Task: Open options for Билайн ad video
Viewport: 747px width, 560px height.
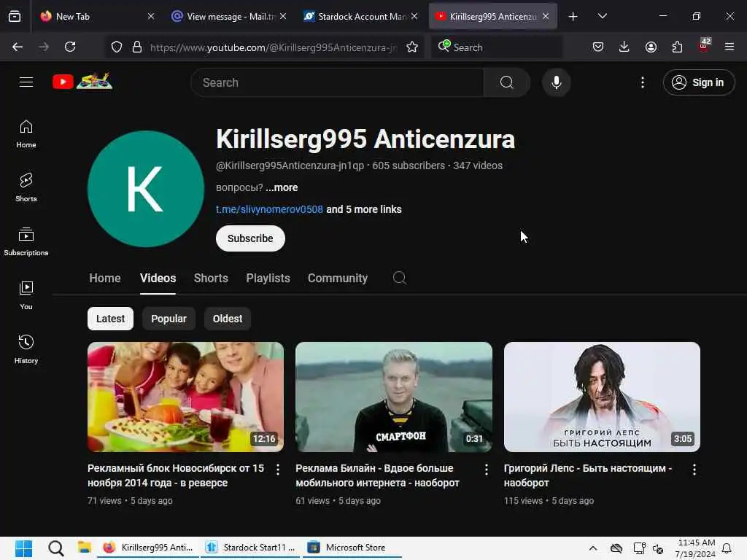Action: (x=486, y=470)
